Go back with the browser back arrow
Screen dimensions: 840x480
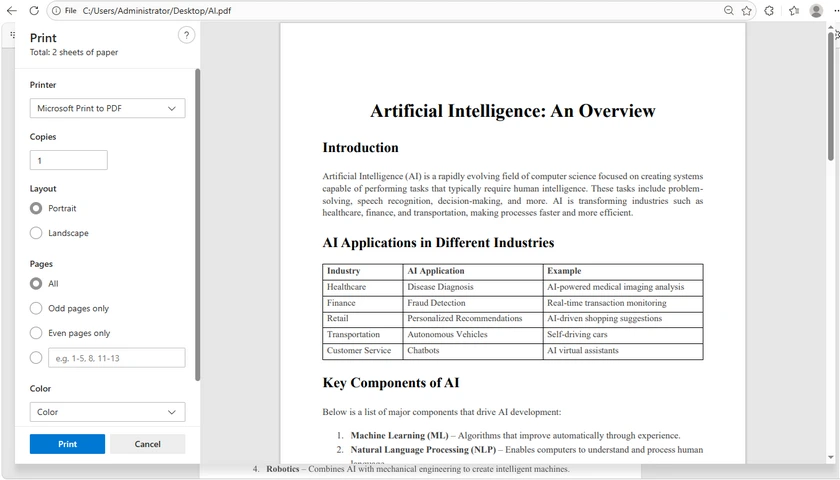11,10
